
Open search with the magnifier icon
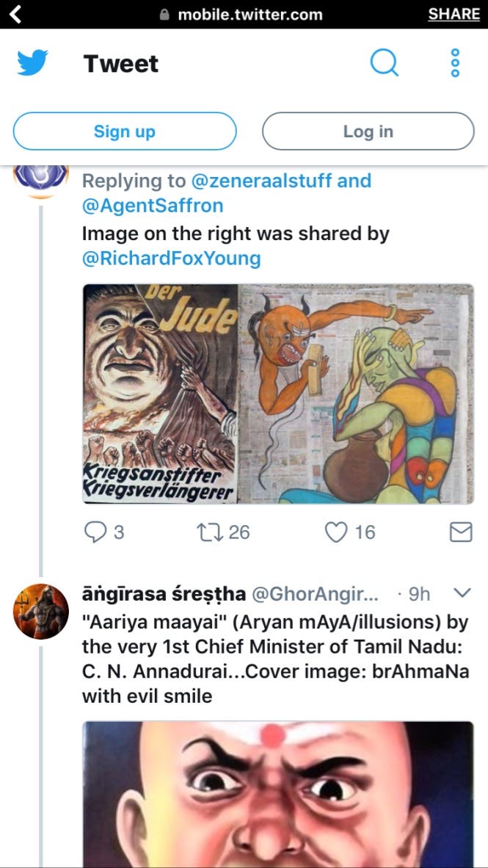pyautogui.click(x=384, y=62)
